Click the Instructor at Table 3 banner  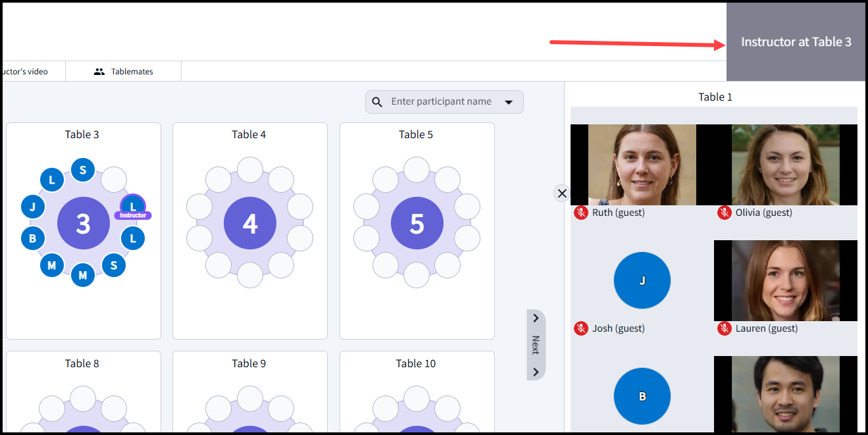click(x=796, y=41)
